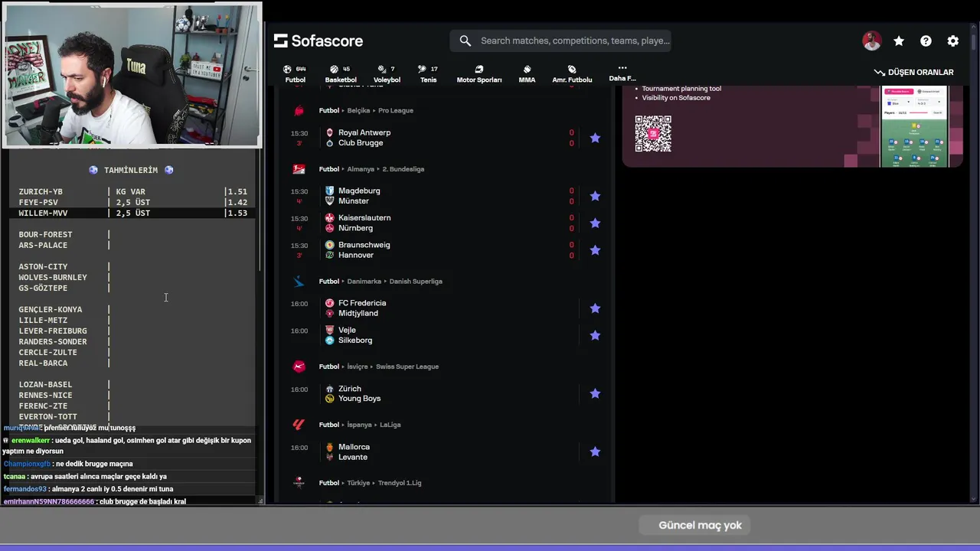Click the QR code in the promo banner
Screen dimensions: 980x551
click(x=653, y=134)
